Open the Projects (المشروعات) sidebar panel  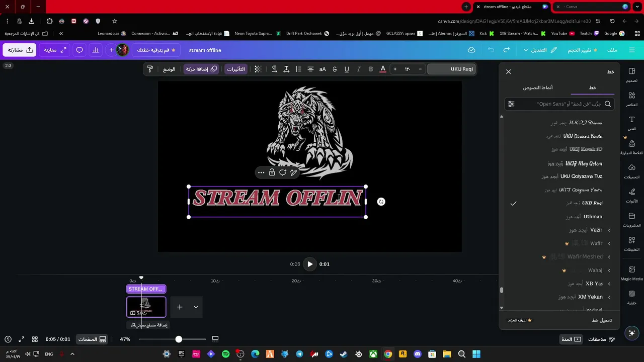click(632, 219)
